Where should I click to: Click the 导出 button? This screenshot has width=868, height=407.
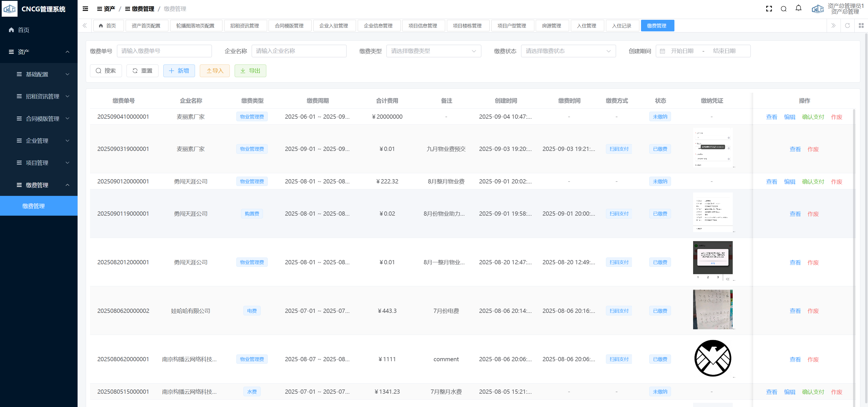click(x=250, y=71)
